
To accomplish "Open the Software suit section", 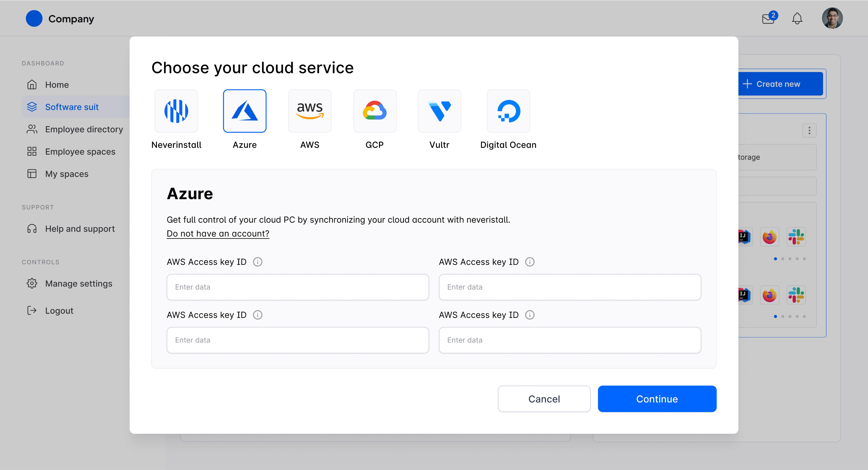I will point(76,107).
